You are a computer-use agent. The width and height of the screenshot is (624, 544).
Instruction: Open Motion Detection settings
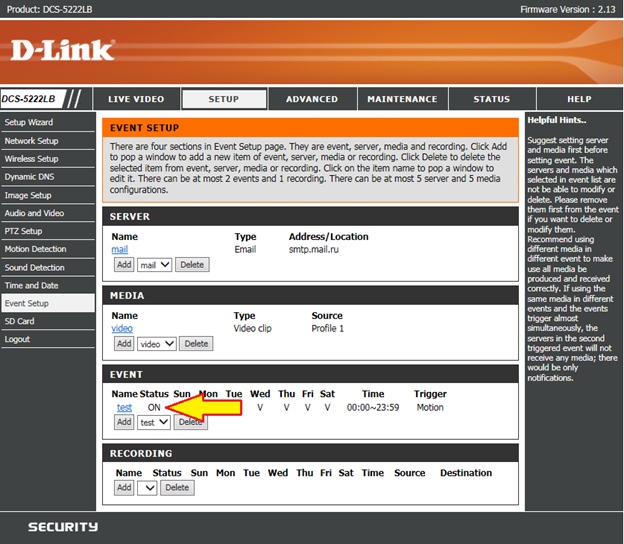click(35, 249)
